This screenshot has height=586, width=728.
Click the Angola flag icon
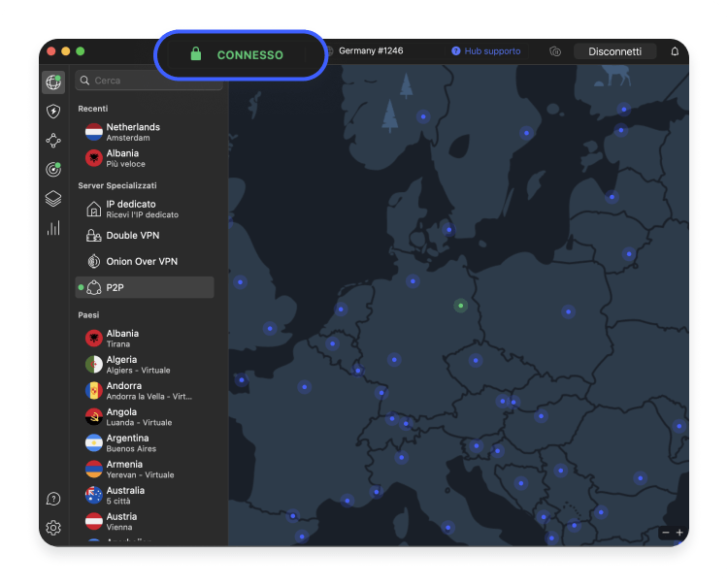(x=94, y=416)
